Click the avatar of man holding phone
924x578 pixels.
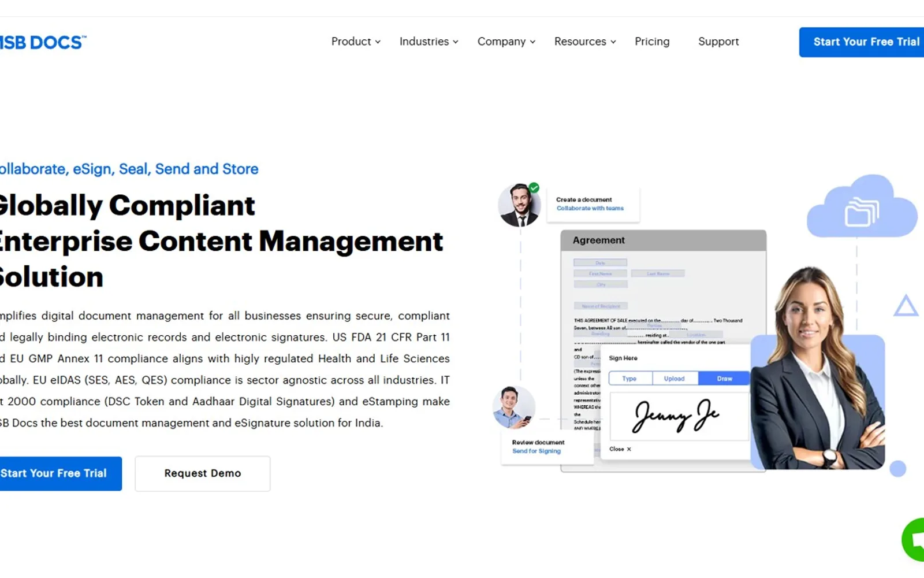pos(514,407)
